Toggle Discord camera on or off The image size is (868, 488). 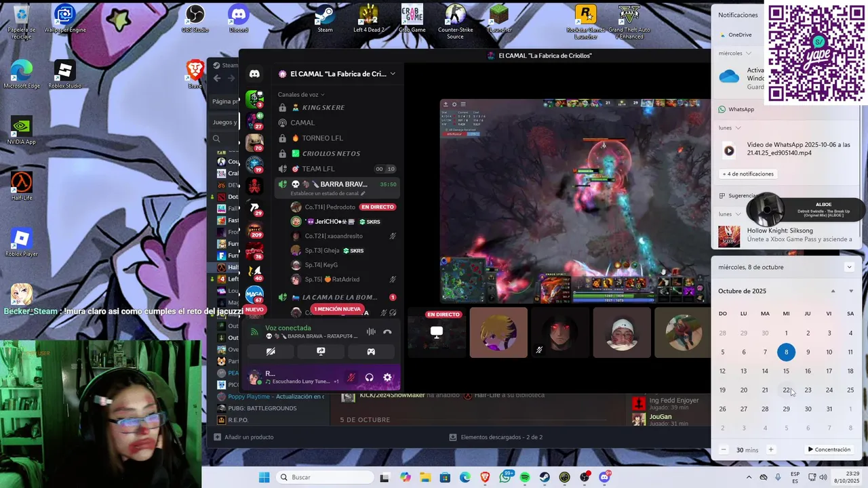tap(271, 352)
